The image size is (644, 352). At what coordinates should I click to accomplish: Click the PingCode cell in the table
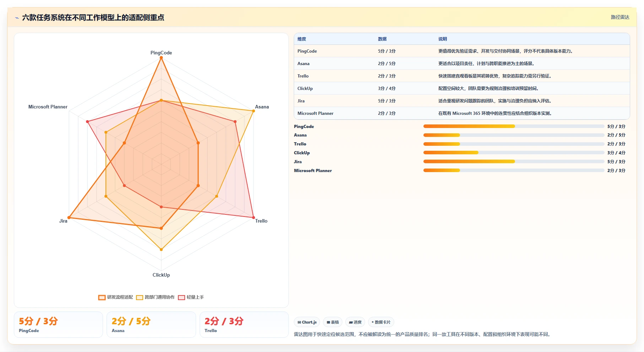click(307, 51)
